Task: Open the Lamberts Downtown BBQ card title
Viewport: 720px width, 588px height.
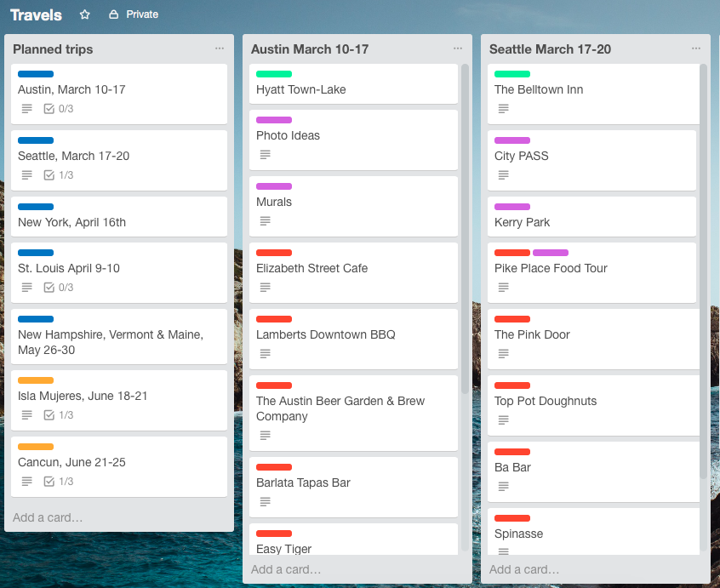Action: point(326,334)
